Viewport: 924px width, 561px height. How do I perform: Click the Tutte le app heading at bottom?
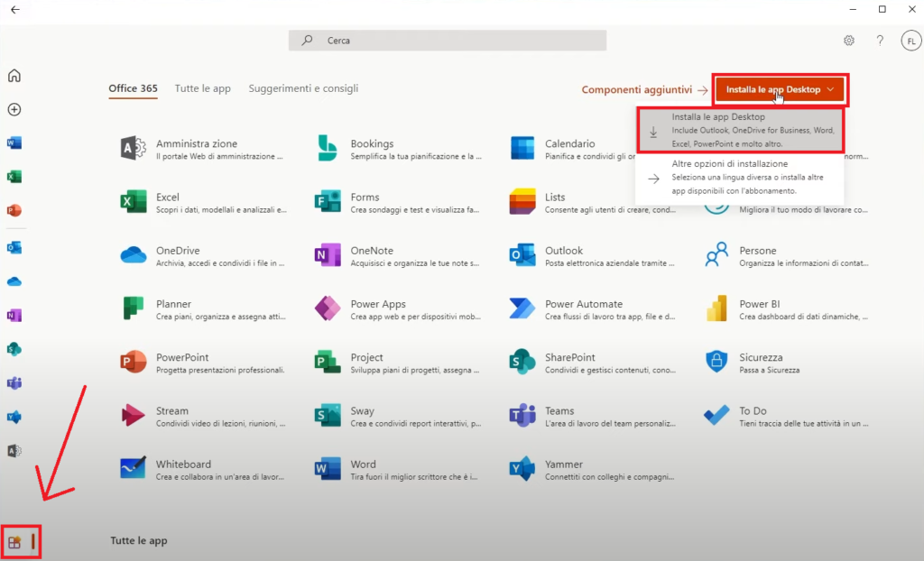pos(139,540)
